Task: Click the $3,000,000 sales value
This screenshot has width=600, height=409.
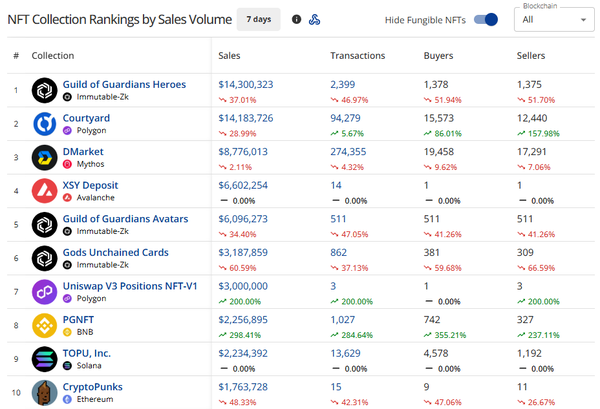Action: [x=243, y=286]
